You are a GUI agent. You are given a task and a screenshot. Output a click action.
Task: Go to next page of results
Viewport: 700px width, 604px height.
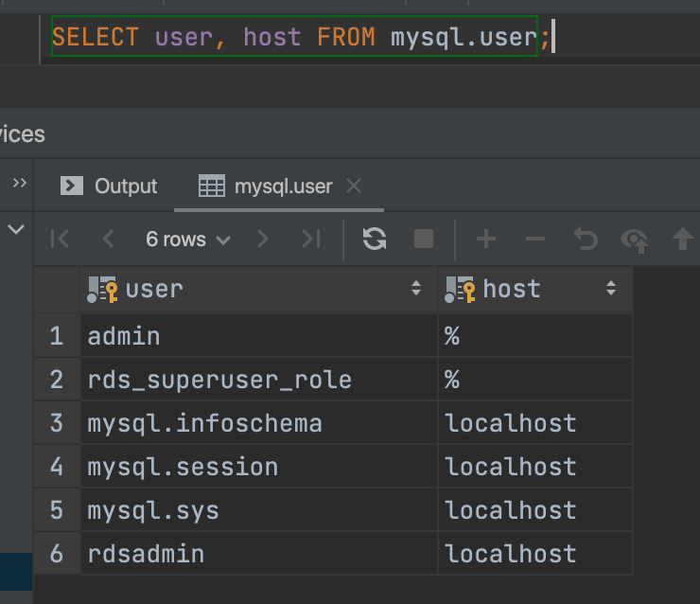pyautogui.click(x=263, y=240)
